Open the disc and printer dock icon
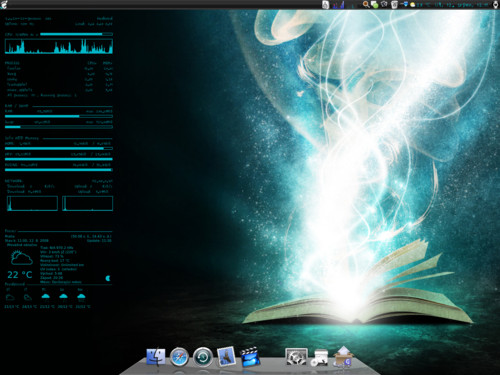The width and height of the screenshot is (500, 375). [320, 358]
